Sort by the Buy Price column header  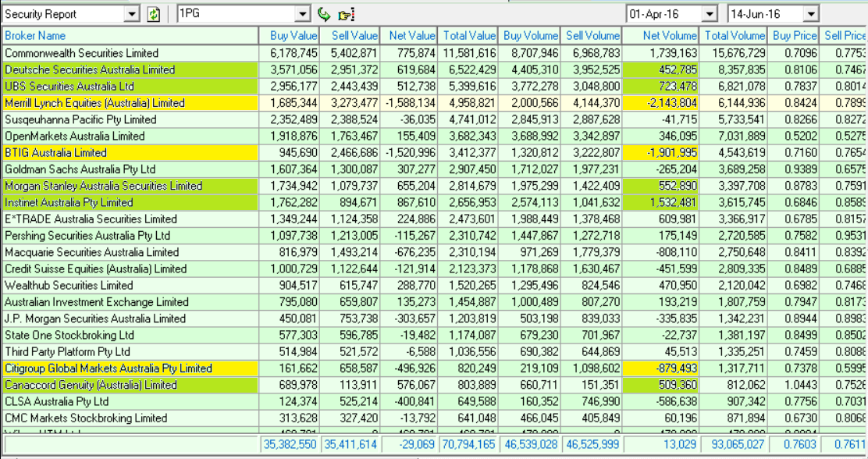[793, 36]
